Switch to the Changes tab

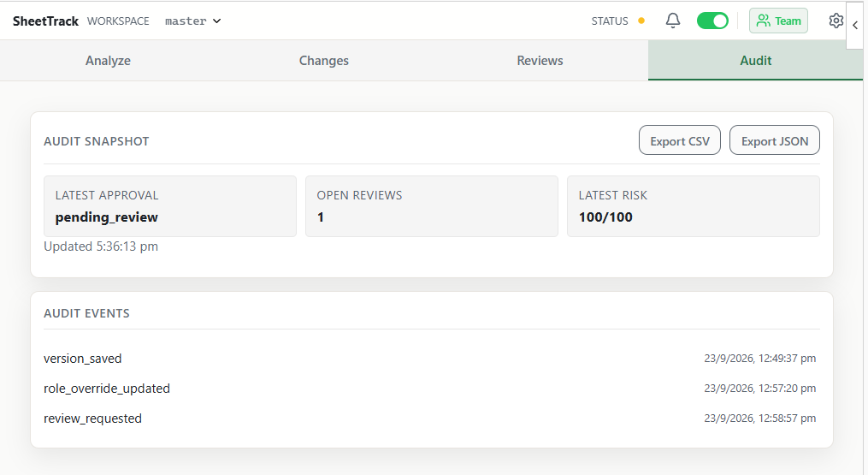tap(324, 61)
